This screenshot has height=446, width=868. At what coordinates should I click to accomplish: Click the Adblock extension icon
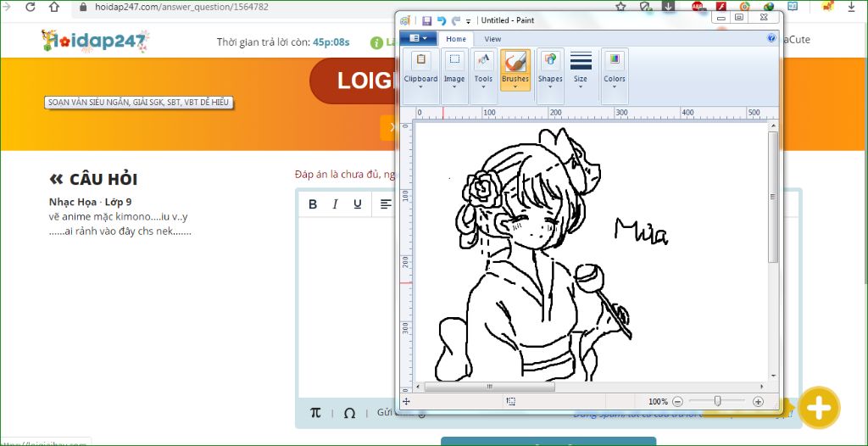(x=698, y=7)
